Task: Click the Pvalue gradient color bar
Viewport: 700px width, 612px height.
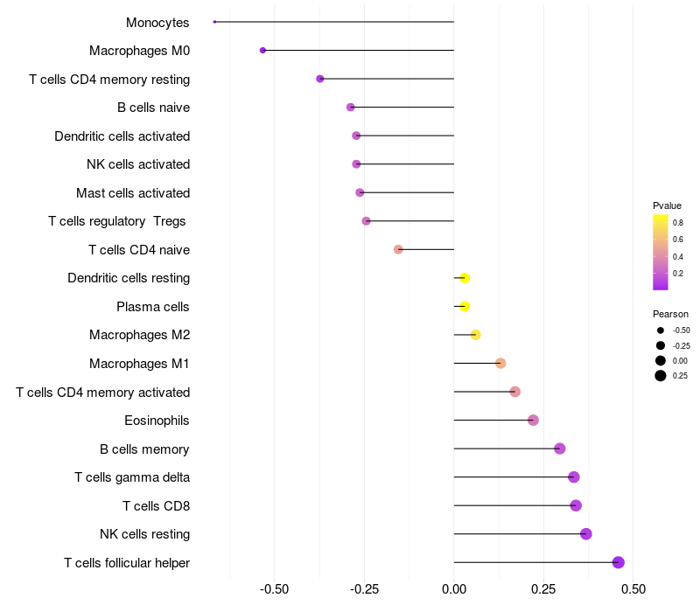Action: coord(661,252)
